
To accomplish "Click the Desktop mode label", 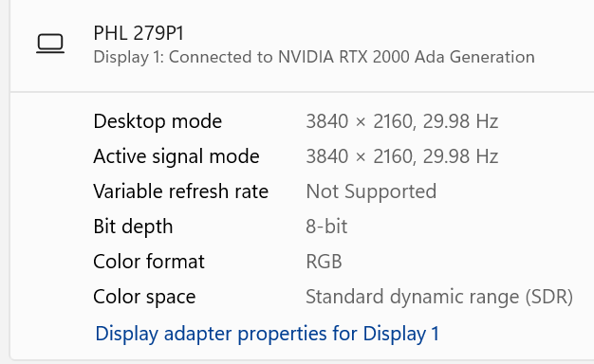I will (x=158, y=122).
